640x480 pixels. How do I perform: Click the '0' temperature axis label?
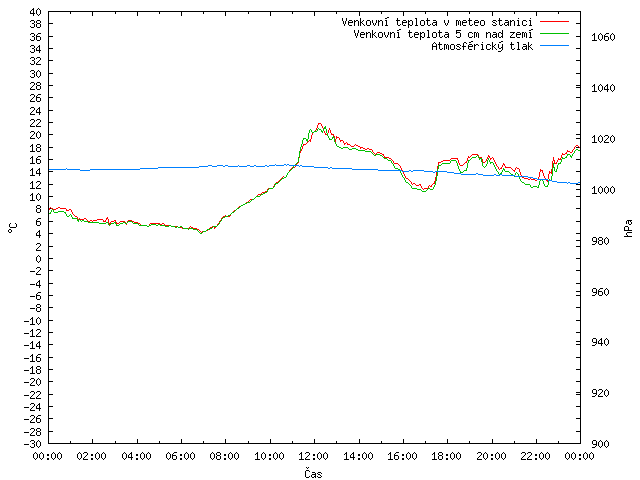tap(38, 259)
